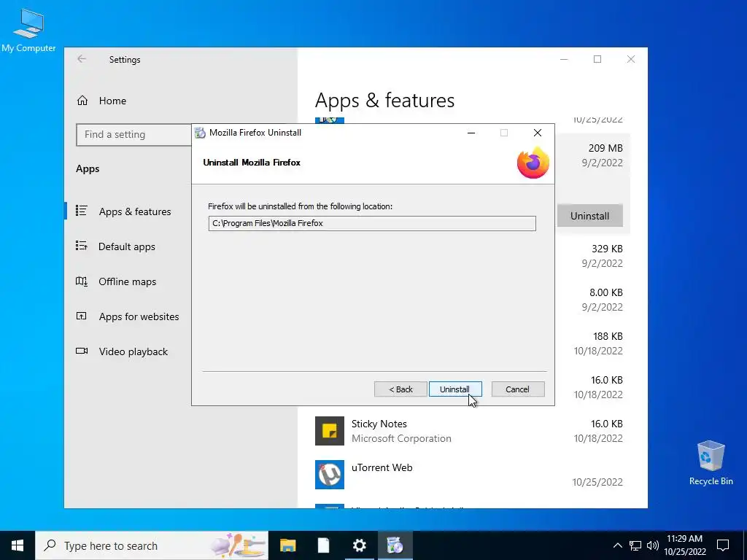Close the Settings window

631,59
